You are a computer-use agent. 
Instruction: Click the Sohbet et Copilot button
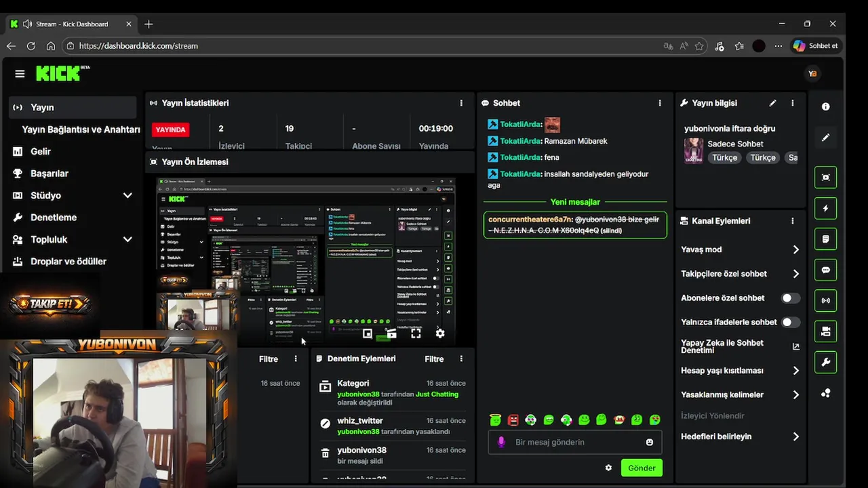[816, 46]
